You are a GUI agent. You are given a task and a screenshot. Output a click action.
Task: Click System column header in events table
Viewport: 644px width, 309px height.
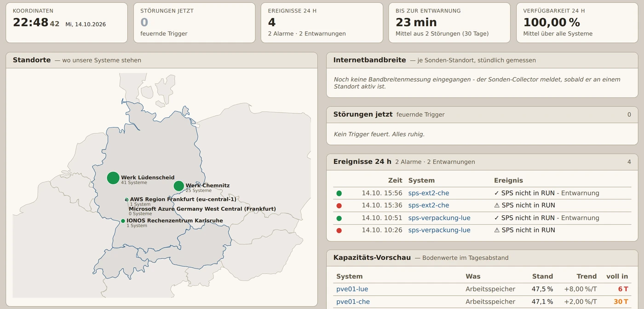(x=421, y=181)
